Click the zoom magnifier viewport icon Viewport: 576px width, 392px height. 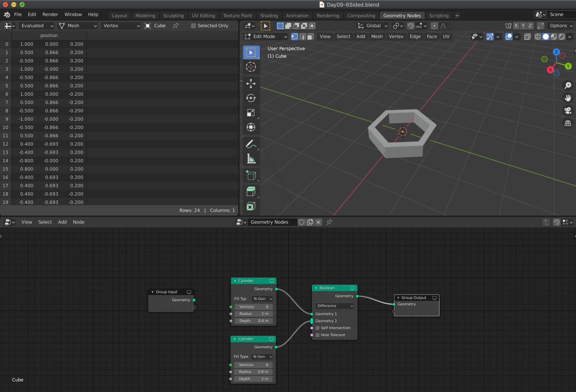(x=568, y=85)
